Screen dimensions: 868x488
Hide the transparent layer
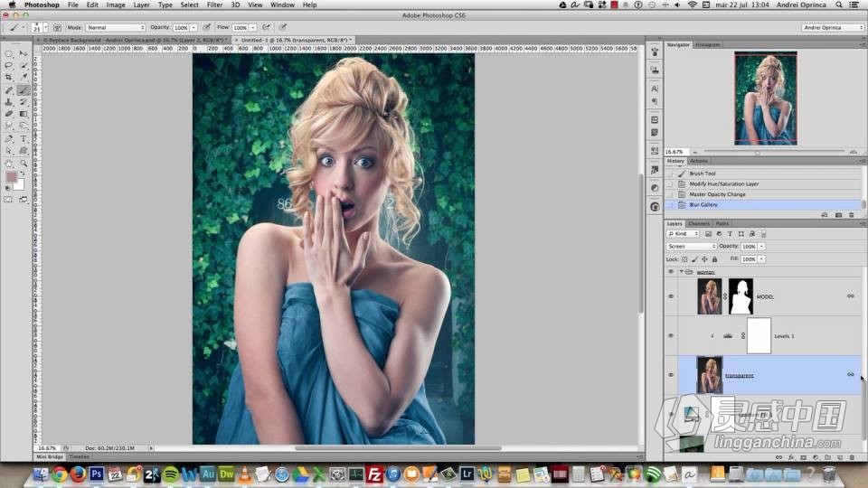click(670, 375)
